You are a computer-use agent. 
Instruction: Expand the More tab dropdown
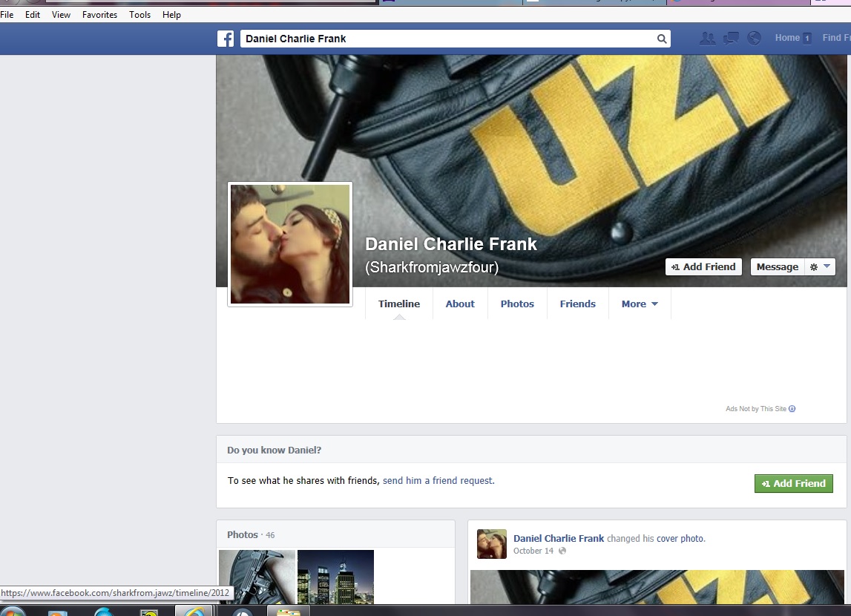pyautogui.click(x=640, y=304)
